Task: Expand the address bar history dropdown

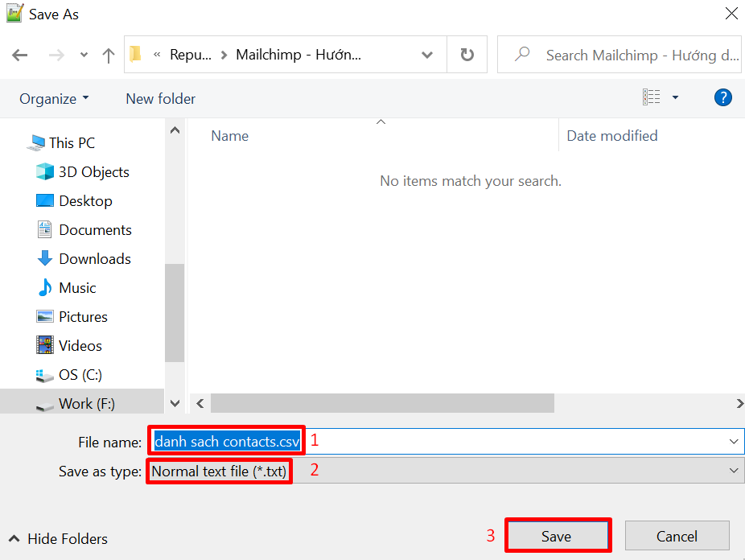Action: tap(427, 55)
